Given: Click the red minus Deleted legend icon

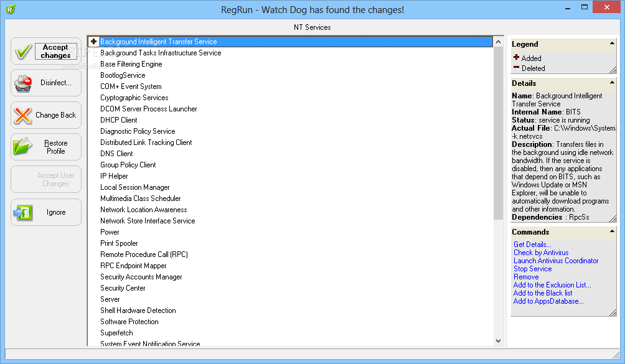Looking at the screenshot, I should (x=516, y=67).
